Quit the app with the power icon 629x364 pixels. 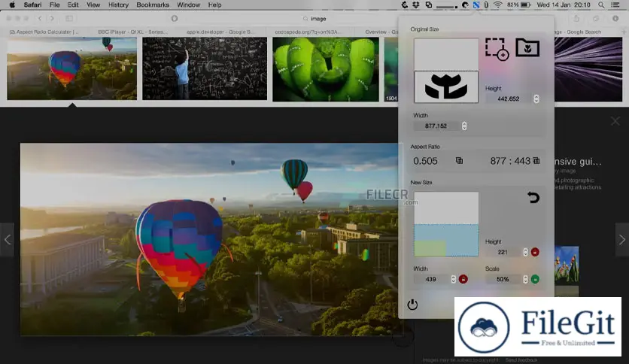click(x=412, y=305)
